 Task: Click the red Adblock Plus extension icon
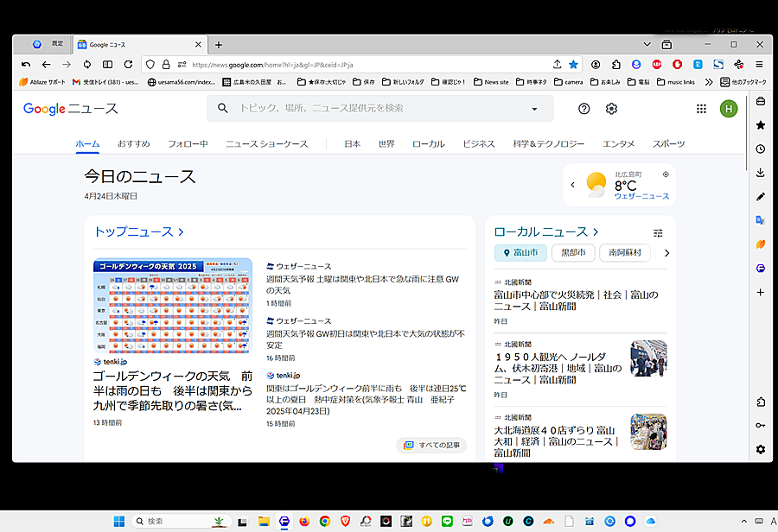[657, 65]
